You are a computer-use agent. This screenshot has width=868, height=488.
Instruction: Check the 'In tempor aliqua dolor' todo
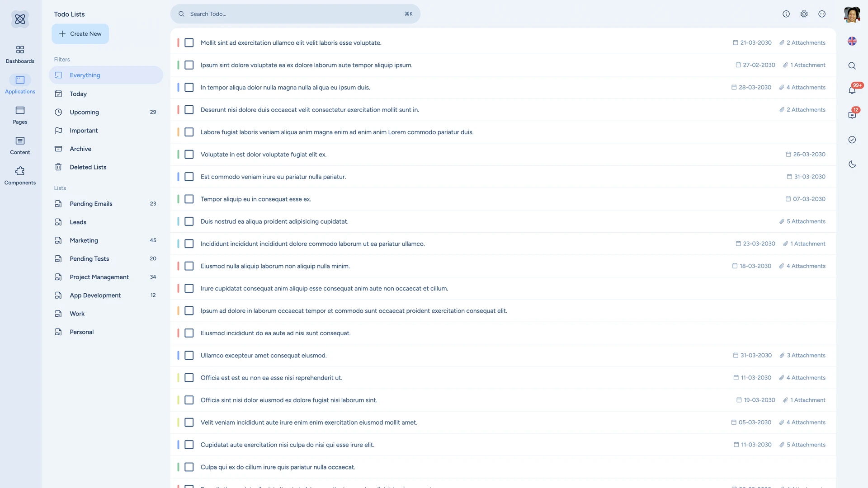189,87
